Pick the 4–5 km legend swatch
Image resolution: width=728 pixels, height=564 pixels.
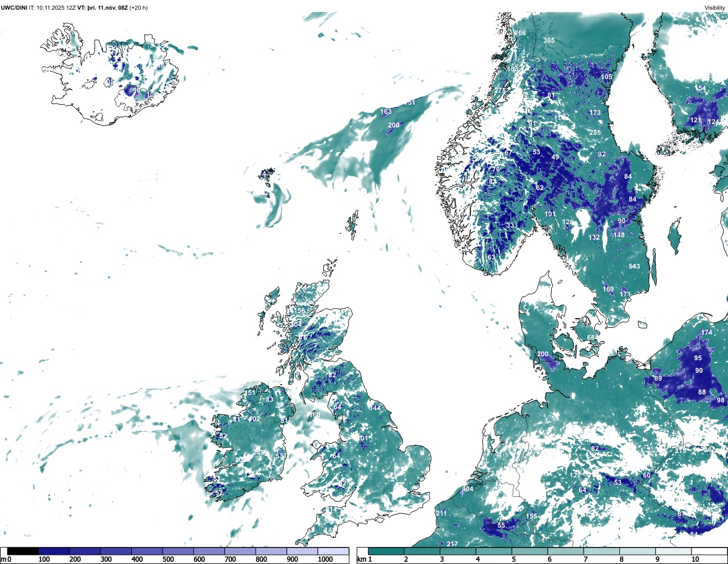(x=494, y=551)
